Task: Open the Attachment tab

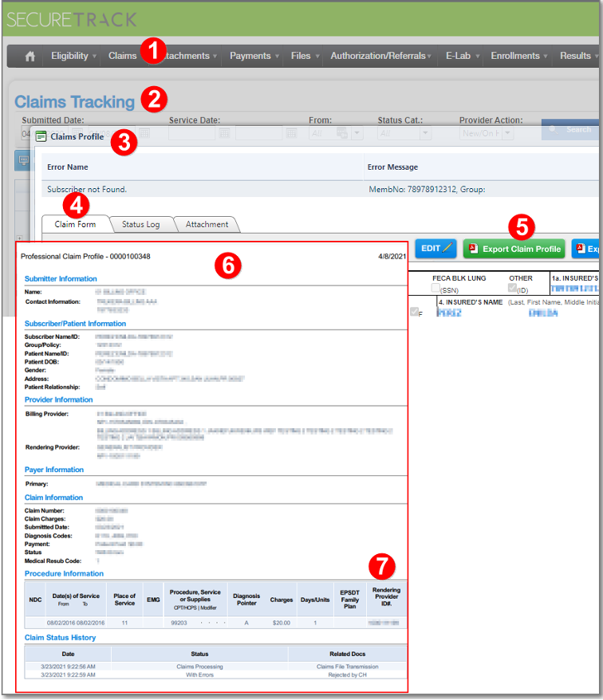Action: (207, 224)
